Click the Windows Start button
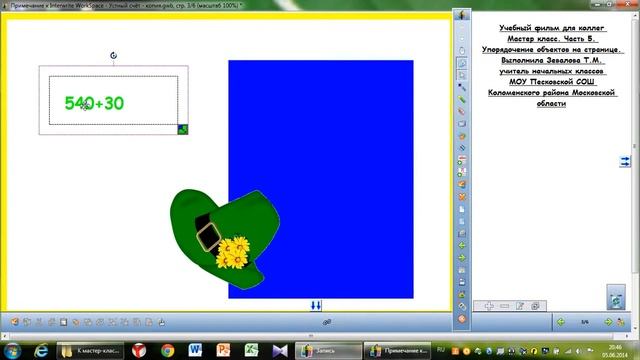This screenshot has width=640, height=360. (x=12, y=351)
